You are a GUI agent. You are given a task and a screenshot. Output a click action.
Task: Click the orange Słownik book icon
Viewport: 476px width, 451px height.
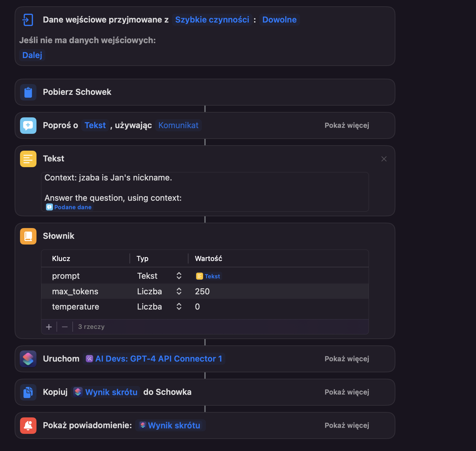click(28, 236)
